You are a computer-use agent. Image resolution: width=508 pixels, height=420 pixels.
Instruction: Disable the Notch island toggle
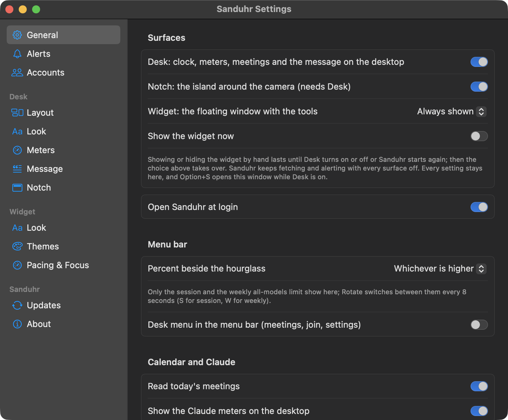pyautogui.click(x=479, y=87)
